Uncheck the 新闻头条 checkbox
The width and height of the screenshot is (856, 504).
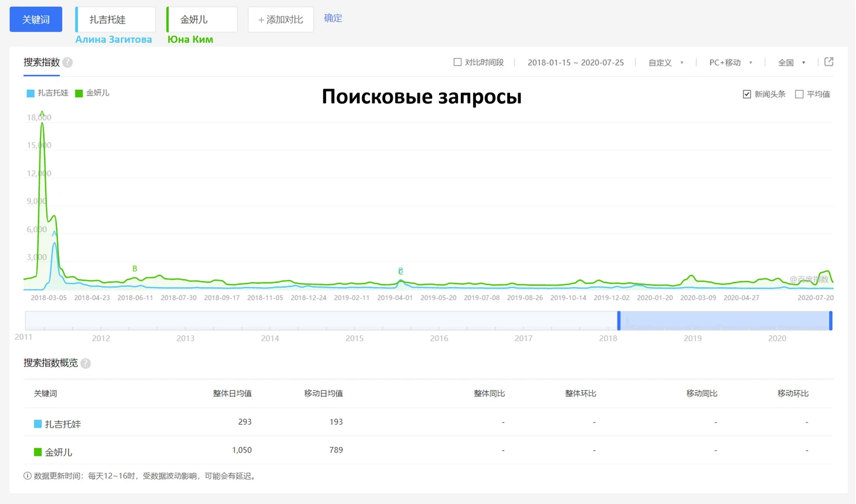[747, 94]
